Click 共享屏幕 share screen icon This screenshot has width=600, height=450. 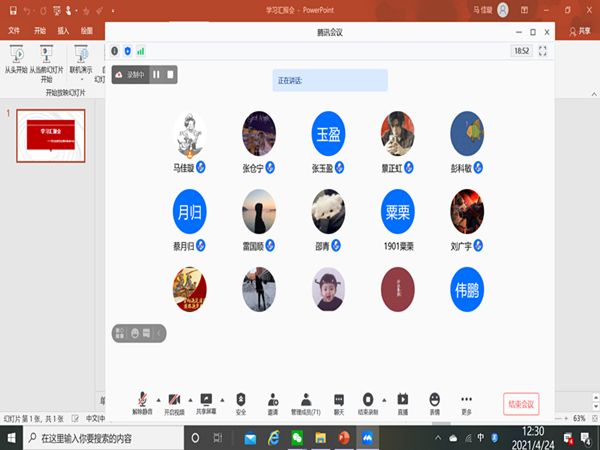pyautogui.click(x=207, y=400)
